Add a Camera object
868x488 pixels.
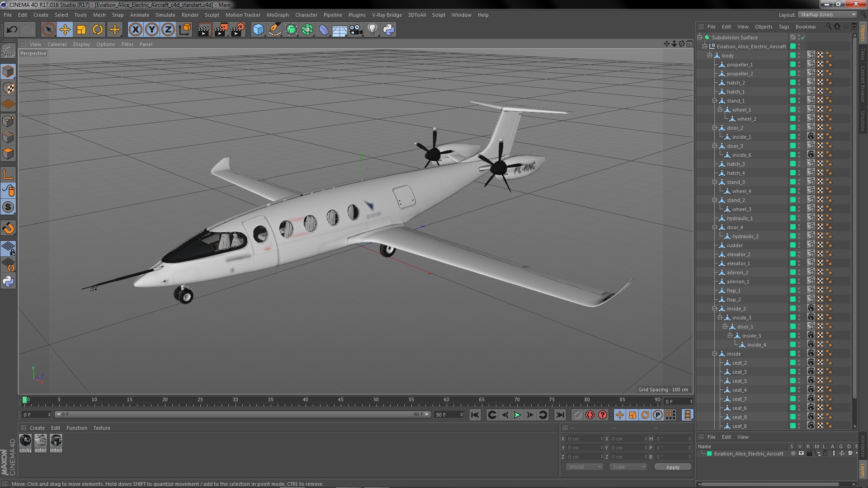(x=356, y=30)
